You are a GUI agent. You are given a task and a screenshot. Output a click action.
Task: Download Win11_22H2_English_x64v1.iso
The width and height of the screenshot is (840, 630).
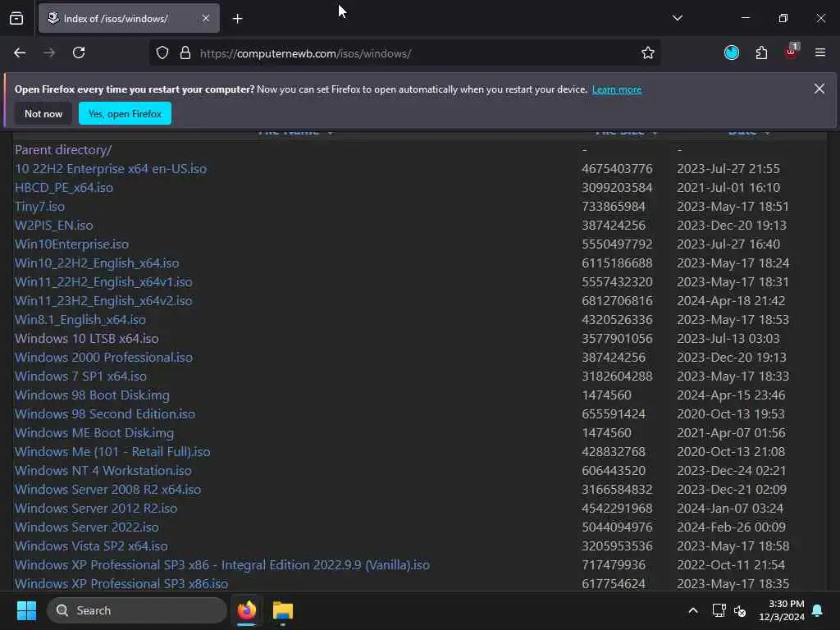point(103,282)
